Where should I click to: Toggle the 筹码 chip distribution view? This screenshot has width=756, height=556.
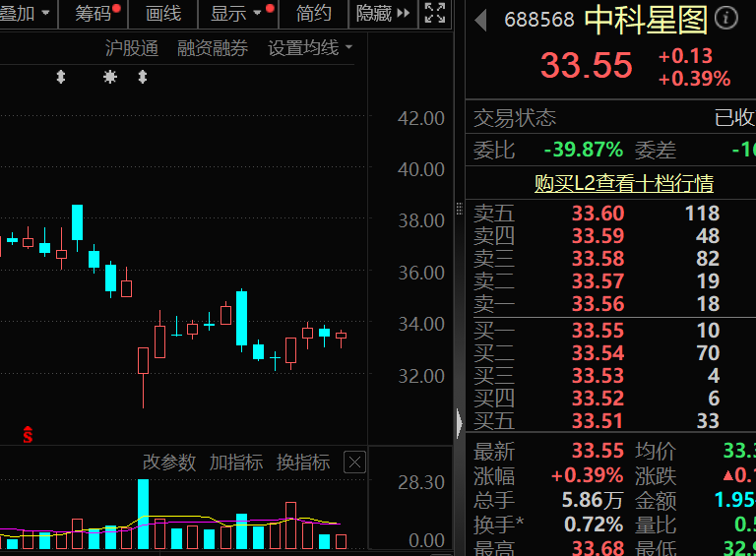[x=94, y=14]
